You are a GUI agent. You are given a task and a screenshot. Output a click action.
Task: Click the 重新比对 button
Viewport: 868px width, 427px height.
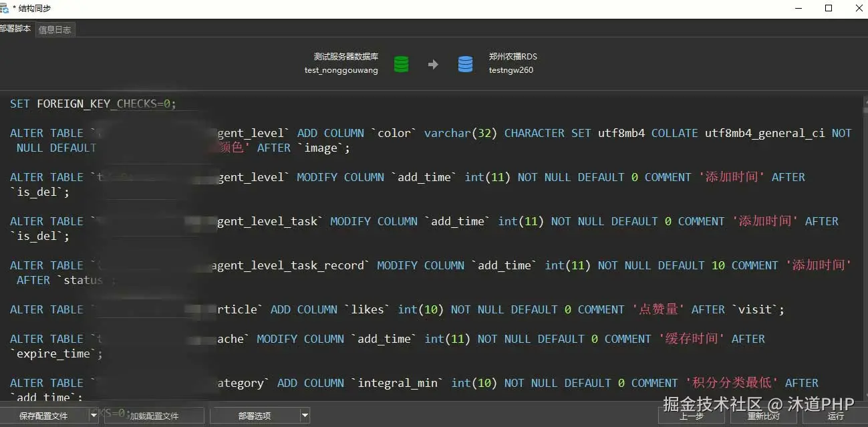point(764,416)
